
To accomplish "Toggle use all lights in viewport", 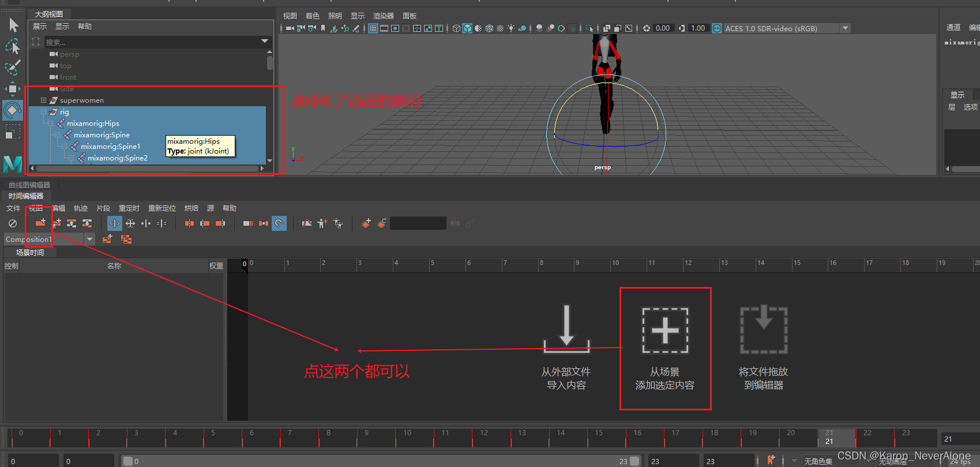I will [511, 28].
